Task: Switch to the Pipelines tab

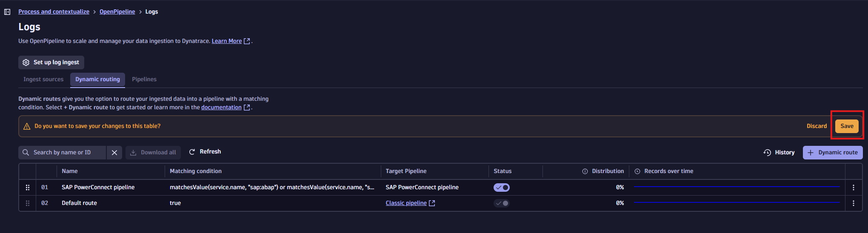Action: 144,80
